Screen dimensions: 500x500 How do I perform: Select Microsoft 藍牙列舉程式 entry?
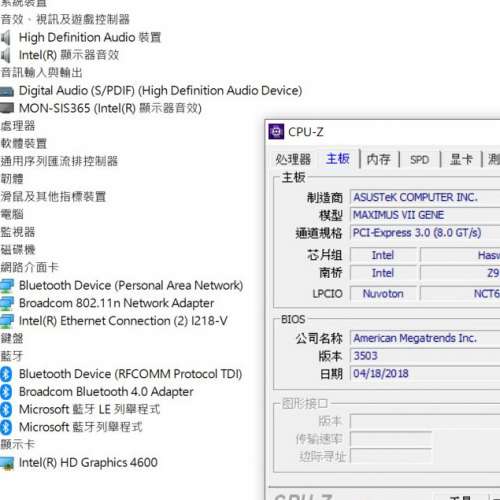click(80, 427)
